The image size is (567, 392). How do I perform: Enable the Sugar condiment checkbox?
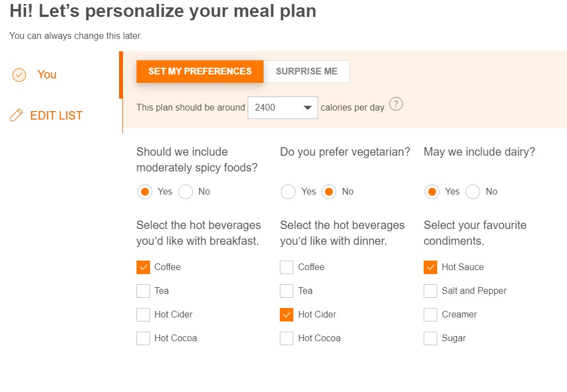coord(430,338)
